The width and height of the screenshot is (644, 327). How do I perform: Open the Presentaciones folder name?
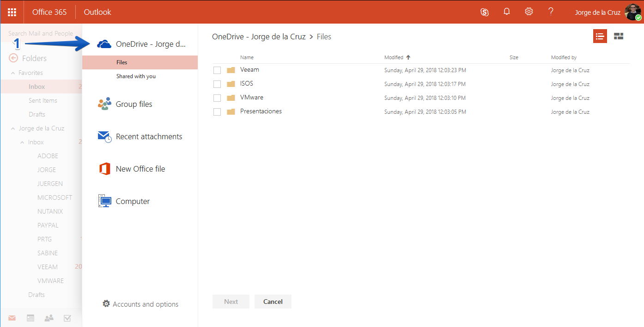(x=261, y=111)
